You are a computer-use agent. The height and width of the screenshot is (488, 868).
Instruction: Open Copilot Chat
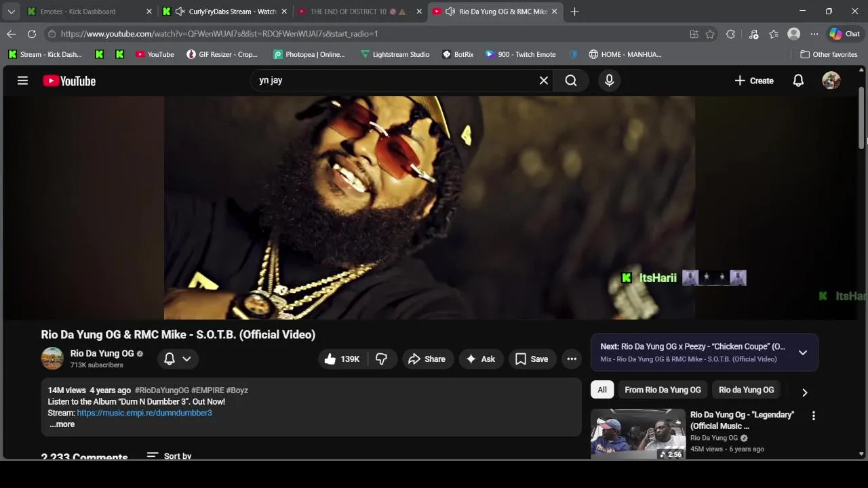pos(845,34)
